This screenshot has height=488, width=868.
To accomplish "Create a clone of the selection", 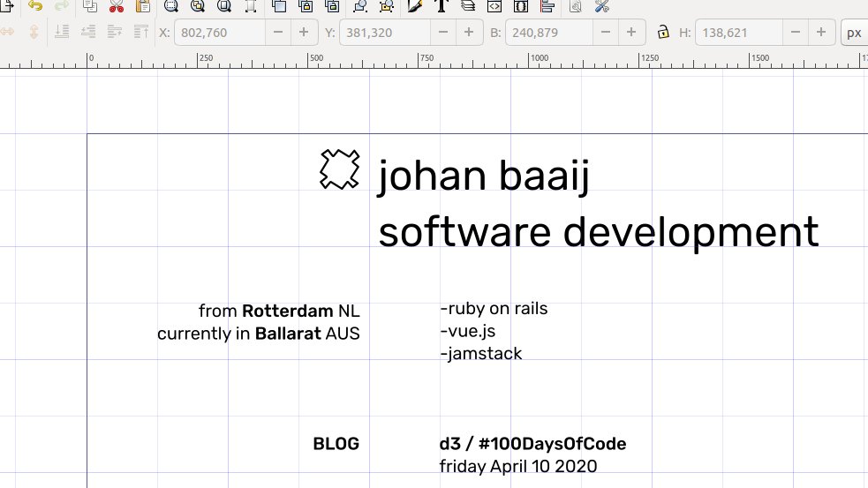I will [x=306, y=5].
